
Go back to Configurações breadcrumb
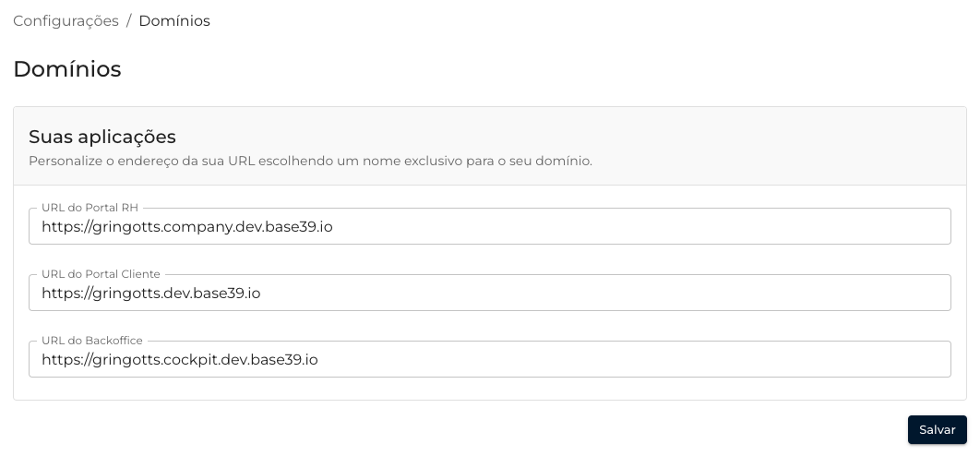coord(66,20)
